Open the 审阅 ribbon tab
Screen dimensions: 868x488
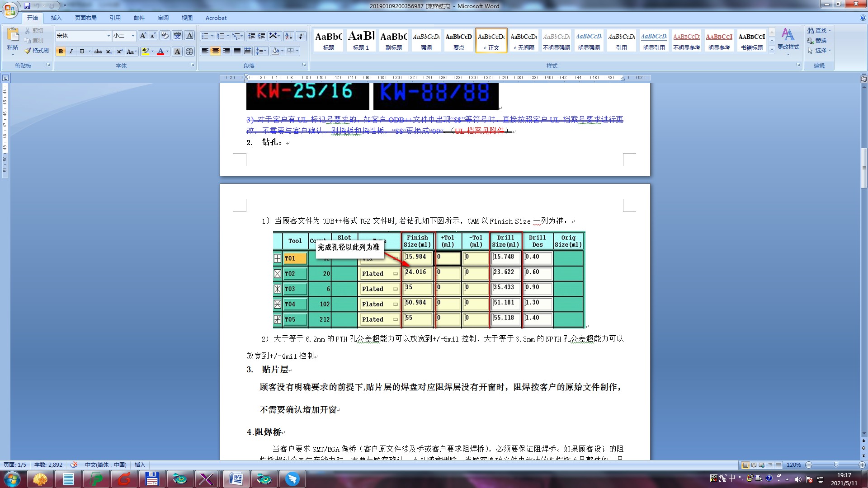click(x=163, y=18)
